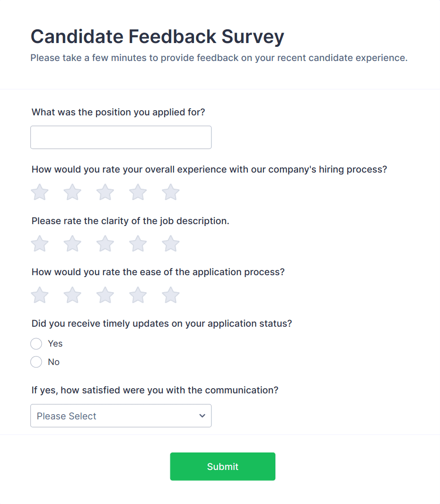Rate overall experience 2 stars
440x504 pixels.
(72, 192)
